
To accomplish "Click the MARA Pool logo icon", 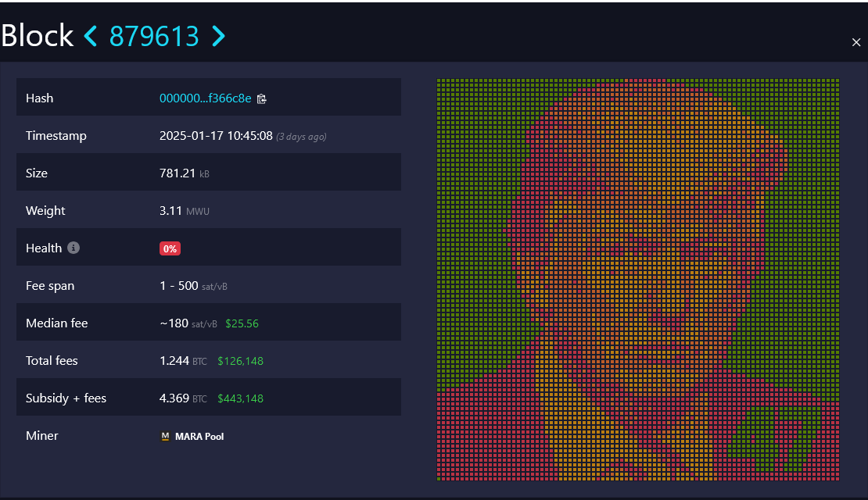I will 165,436.
